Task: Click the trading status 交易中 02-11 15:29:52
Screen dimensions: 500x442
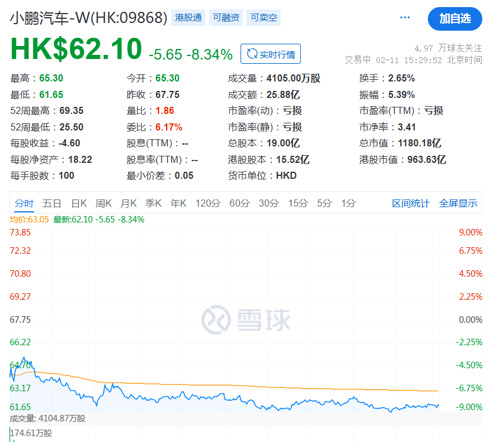Action: point(393,60)
